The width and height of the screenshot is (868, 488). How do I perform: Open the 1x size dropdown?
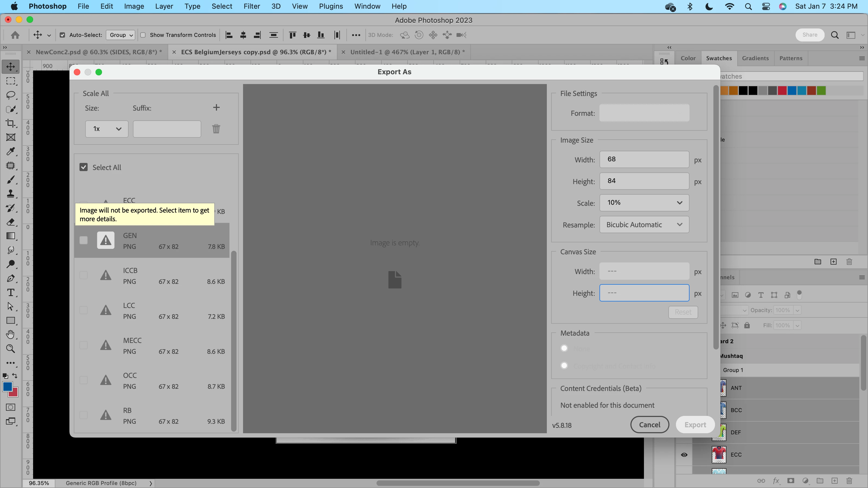pyautogui.click(x=107, y=129)
